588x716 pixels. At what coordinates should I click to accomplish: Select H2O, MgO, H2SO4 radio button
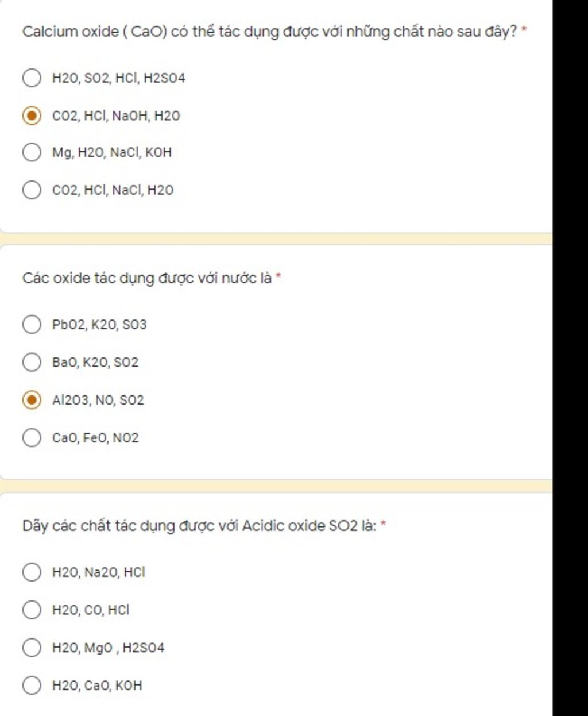click(x=32, y=648)
